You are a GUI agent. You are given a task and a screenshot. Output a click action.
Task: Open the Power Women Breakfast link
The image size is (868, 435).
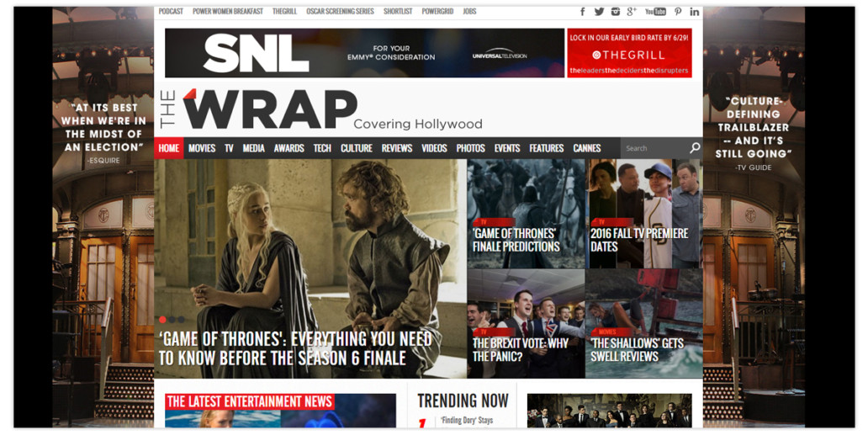point(228,11)
